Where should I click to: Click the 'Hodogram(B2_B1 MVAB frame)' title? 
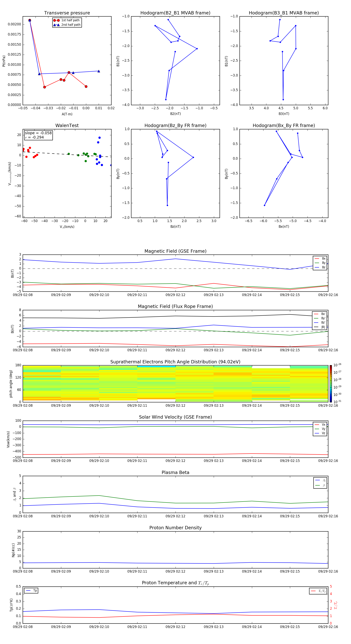coord(175,13)
